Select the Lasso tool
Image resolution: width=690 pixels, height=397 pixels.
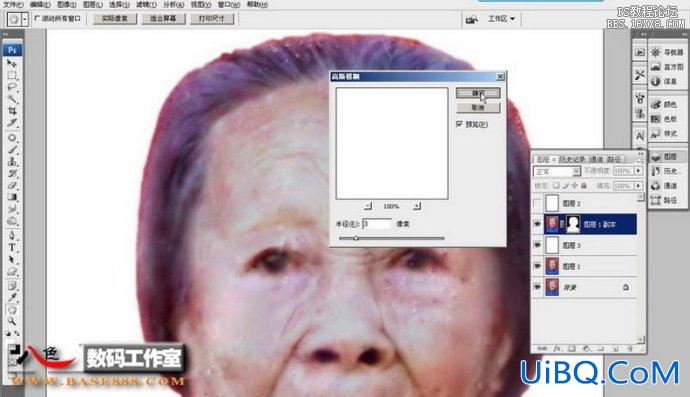pyautogui.click(x=12, y=88)
